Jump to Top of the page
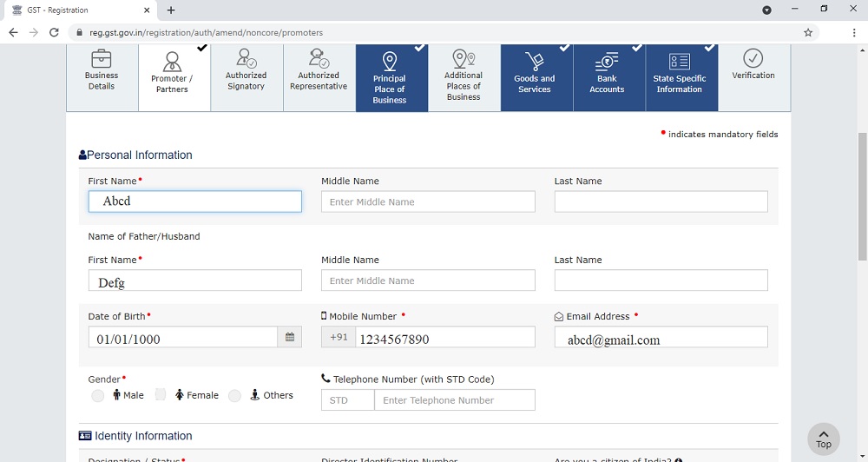868x462 pixels. tap(824, 439)
